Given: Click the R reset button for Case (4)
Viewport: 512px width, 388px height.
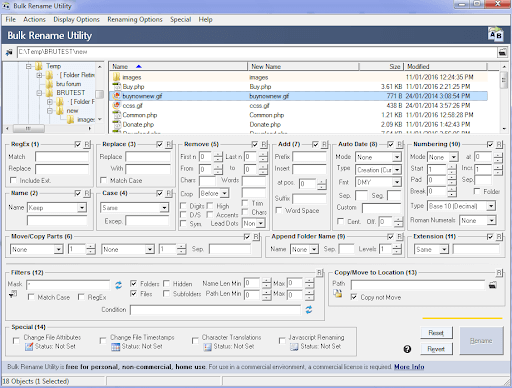Looking at the screenshot, I should coord(169,193).
